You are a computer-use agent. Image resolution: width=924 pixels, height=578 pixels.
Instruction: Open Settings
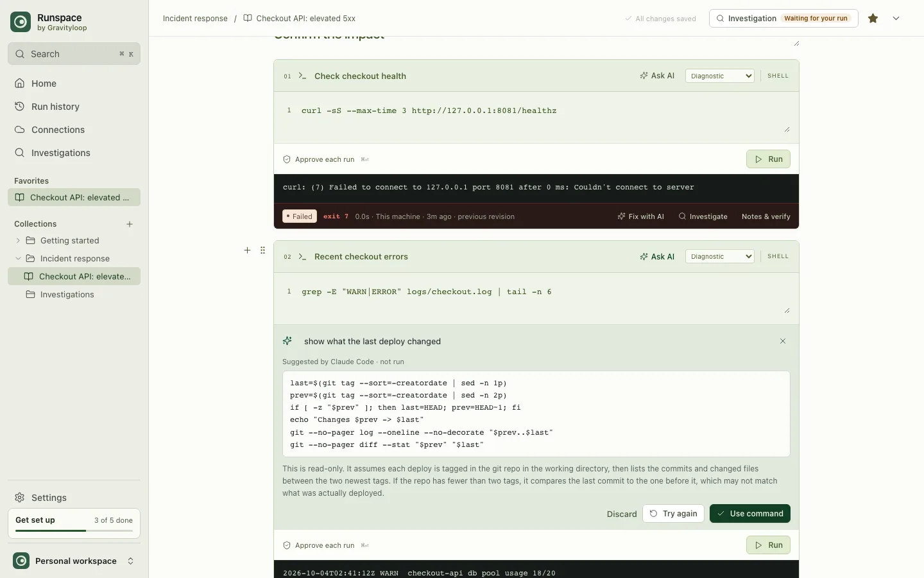point(74,498)
